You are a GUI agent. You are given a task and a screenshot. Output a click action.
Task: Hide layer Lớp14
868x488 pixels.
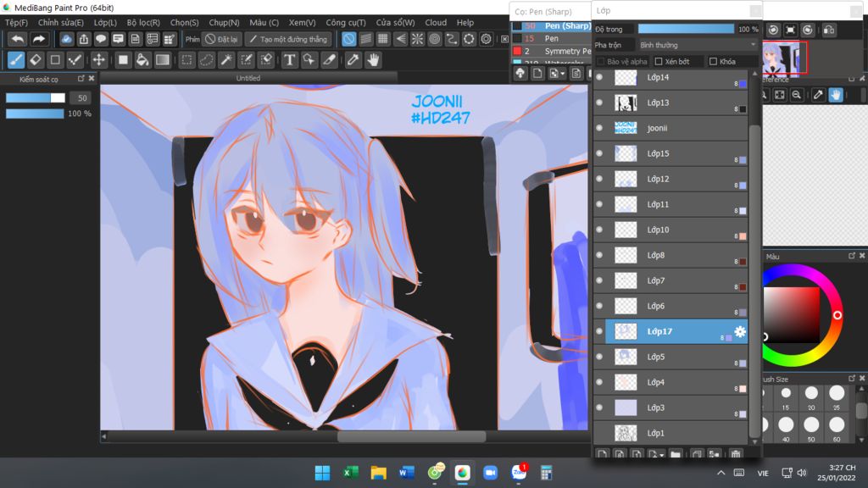click(599, 77)
